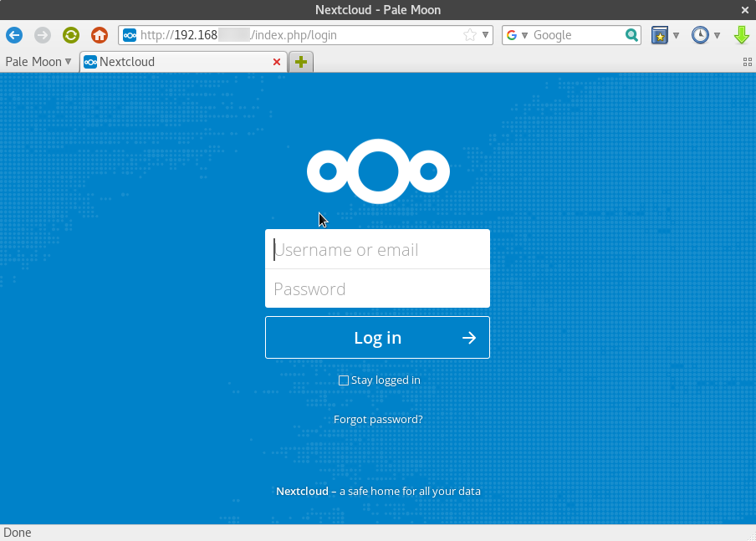This screenshot has height=541, width=756.
Task: Select the Nextcloud tab
Action: point(183,62)
